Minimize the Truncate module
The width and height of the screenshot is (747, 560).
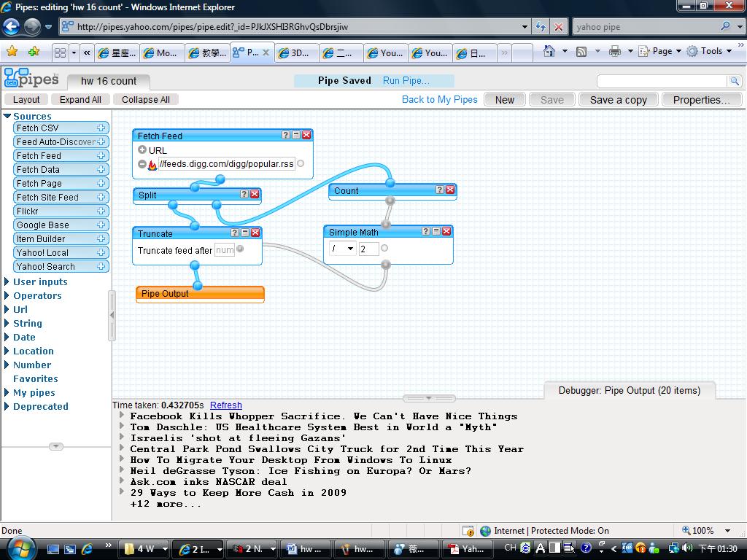tap(245, 233)
